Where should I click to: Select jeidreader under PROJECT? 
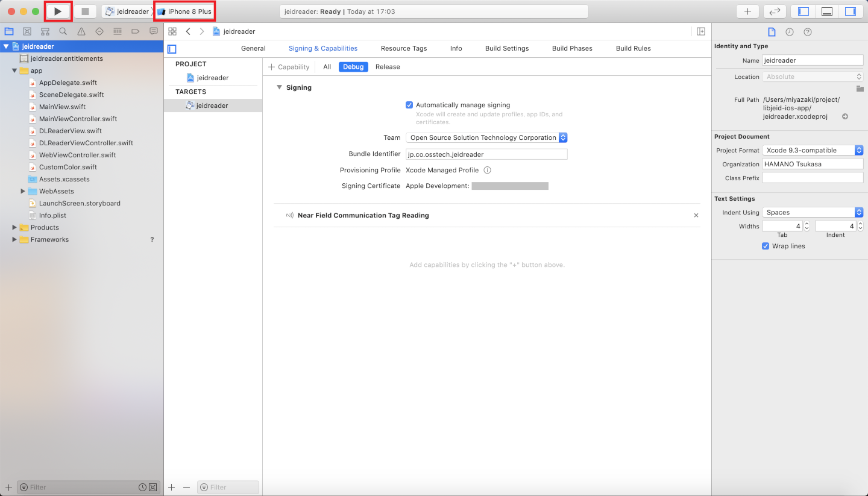(x=213, y=78)
